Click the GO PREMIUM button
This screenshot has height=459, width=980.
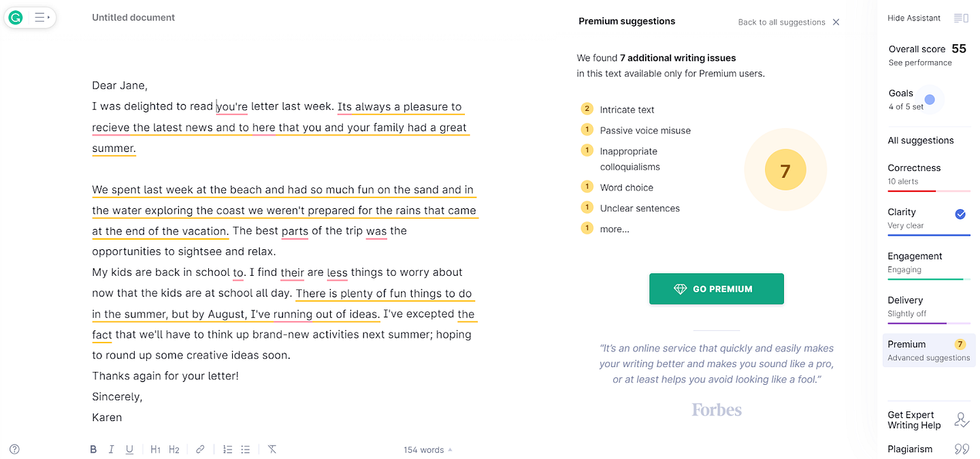click(x=716, y=289)
